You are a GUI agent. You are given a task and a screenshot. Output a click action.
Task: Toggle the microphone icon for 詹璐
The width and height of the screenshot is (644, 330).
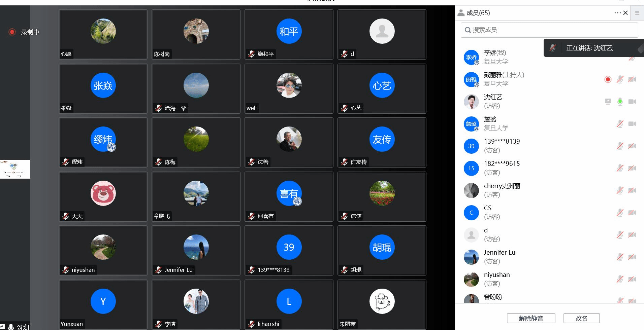click(x=620, y=124)
